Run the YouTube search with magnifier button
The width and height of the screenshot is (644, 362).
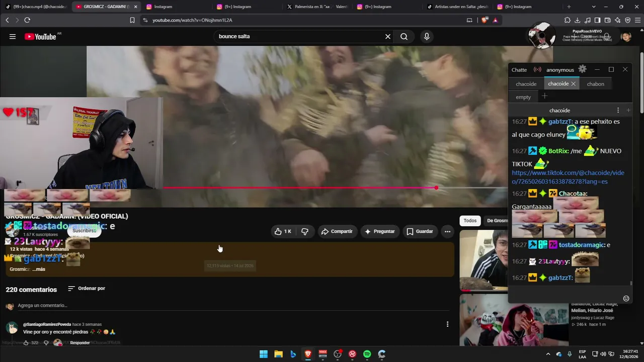coord(404,37)
